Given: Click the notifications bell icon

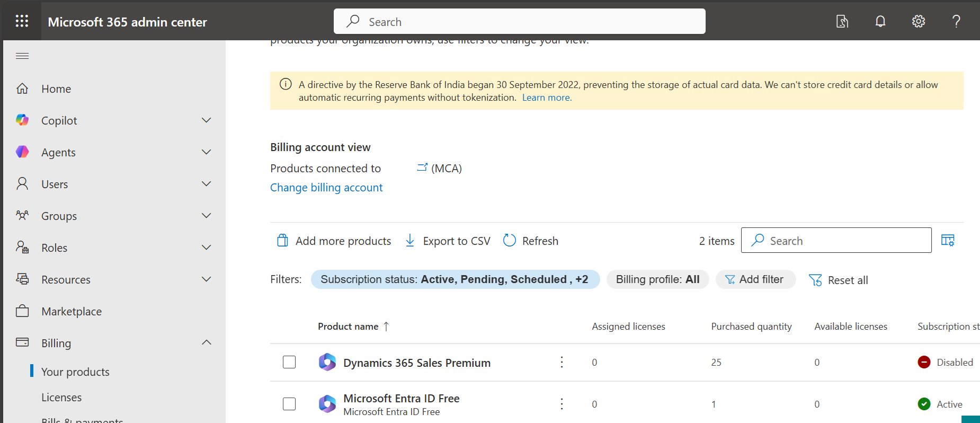Looking at the screenshot, I should [x=880, y=21].
